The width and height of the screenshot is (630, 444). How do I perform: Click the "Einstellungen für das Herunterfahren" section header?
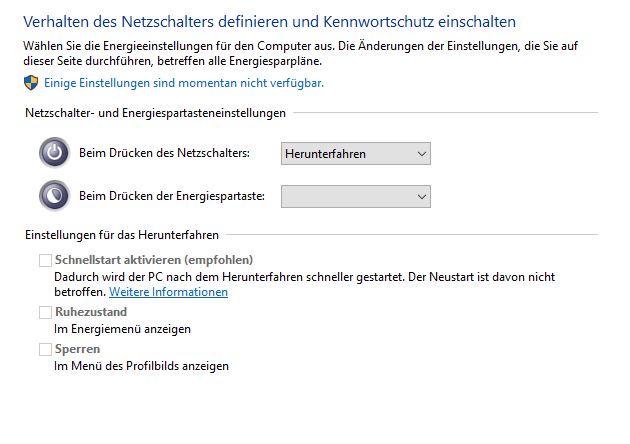[x=123, y=235]
